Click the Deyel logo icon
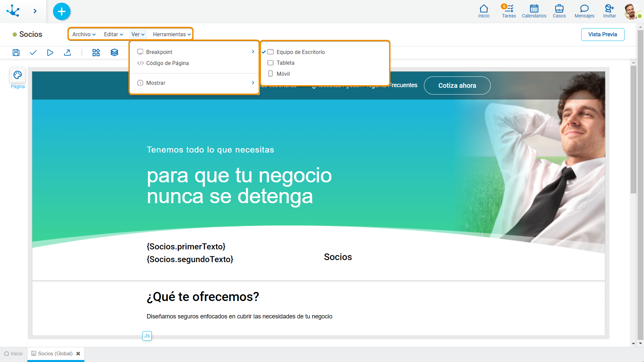The width and height of the screenshot is (644, 362). (x=13, y=11)
